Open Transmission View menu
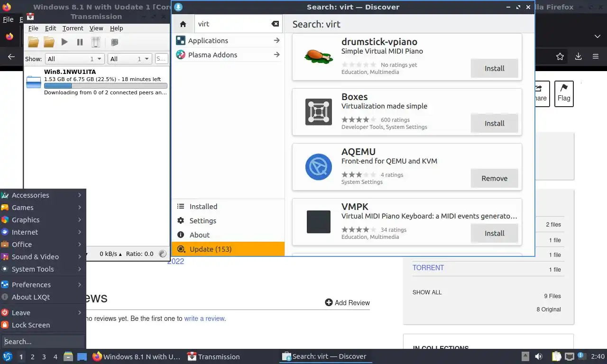 coord(96,28)
